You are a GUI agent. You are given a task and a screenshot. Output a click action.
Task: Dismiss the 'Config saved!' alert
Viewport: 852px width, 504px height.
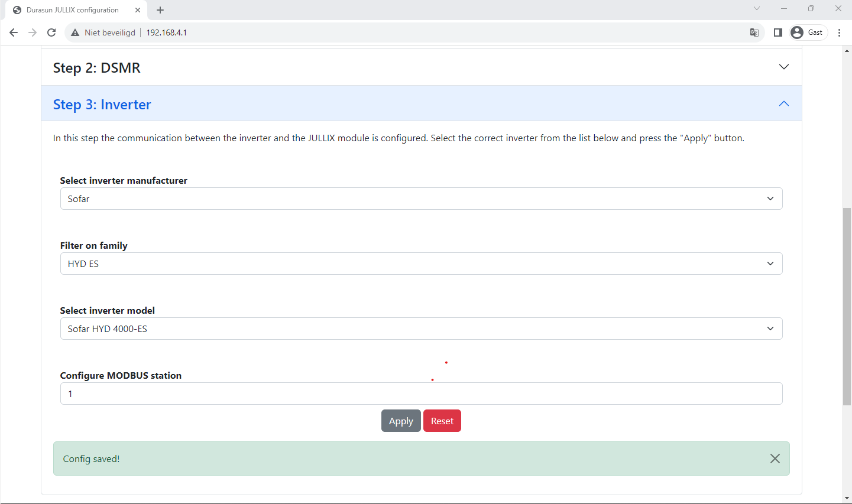coord(775,459)
